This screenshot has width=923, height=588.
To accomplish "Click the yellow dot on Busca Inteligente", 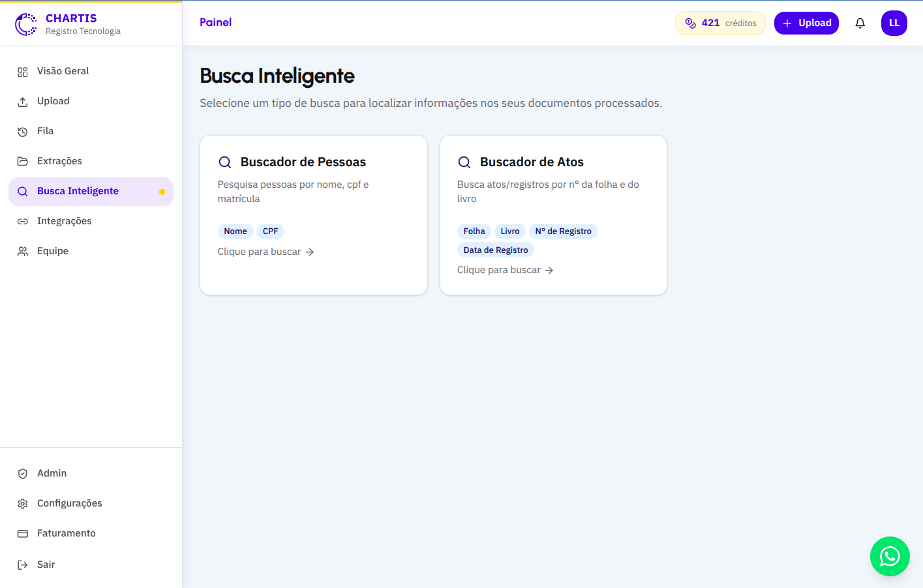I will tap(162, 192).
